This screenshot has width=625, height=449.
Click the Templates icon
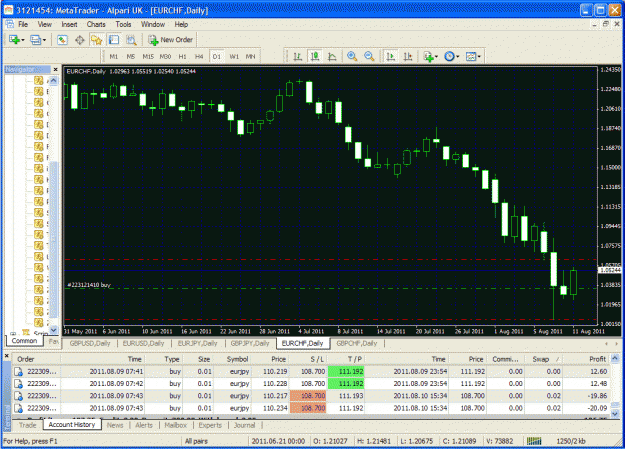tap(471, 57)
